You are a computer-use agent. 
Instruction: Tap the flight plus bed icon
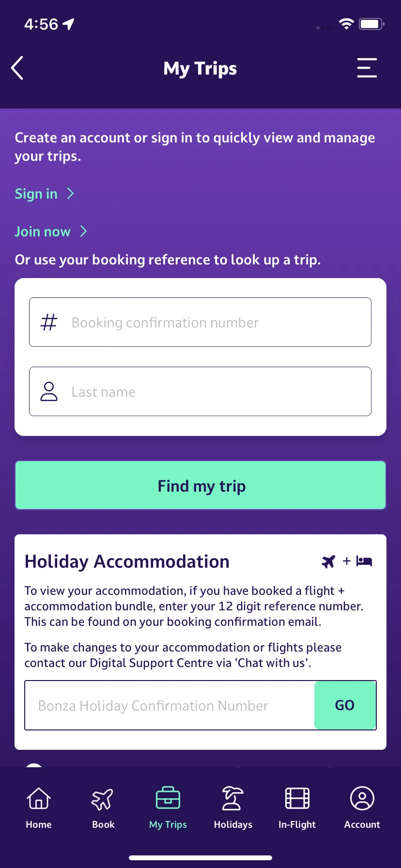(347, 561)
